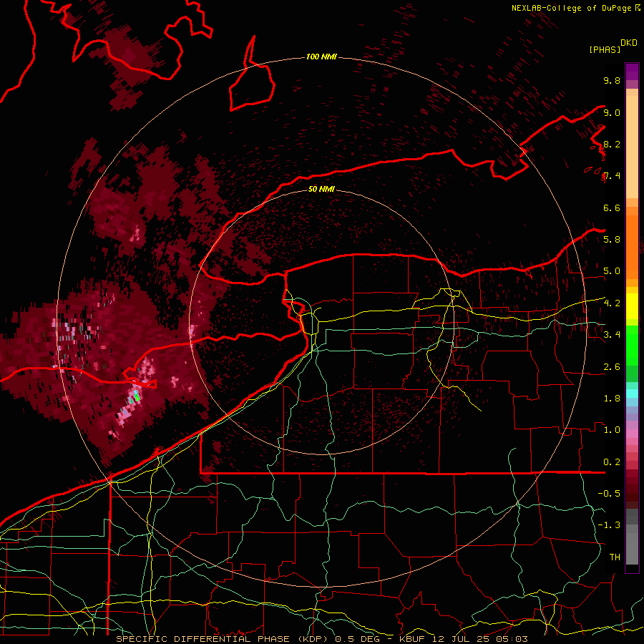Click the green high-KDP storm core pixel
The width and height of the screenshot is (644, 644).
coord(137,398)
